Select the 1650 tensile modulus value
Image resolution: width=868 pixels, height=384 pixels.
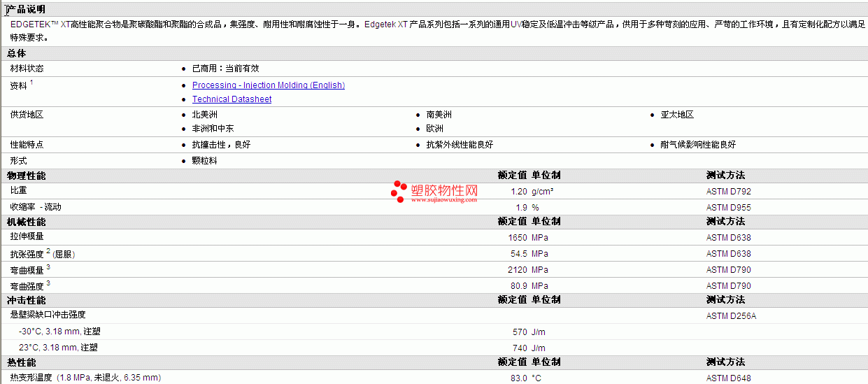point(518,238)
